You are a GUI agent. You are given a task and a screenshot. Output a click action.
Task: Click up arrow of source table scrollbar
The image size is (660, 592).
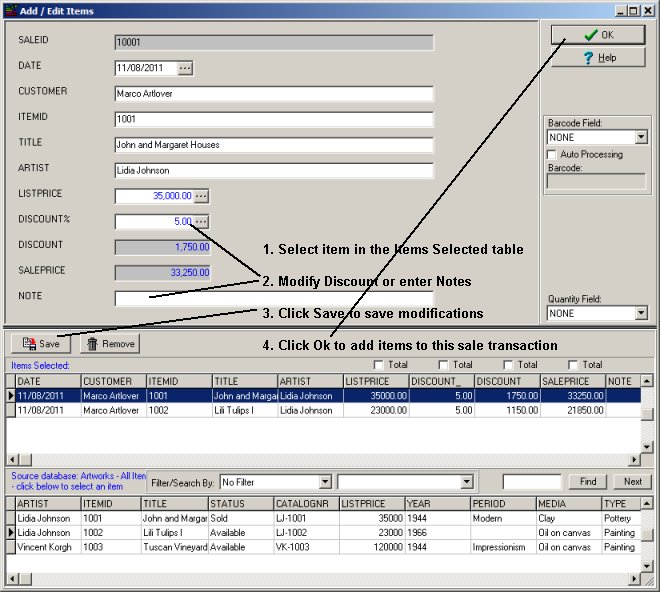[647, 503]
